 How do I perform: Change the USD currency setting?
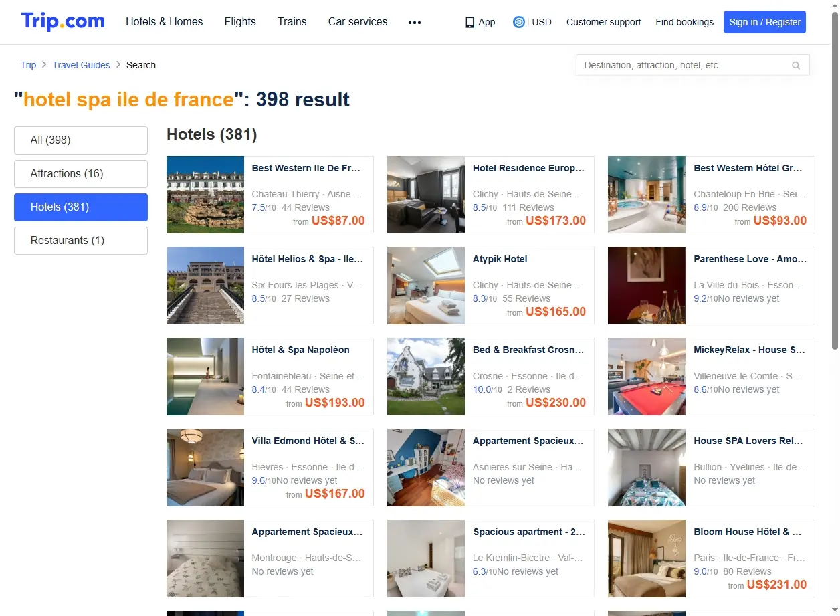(x=542, y=22)
